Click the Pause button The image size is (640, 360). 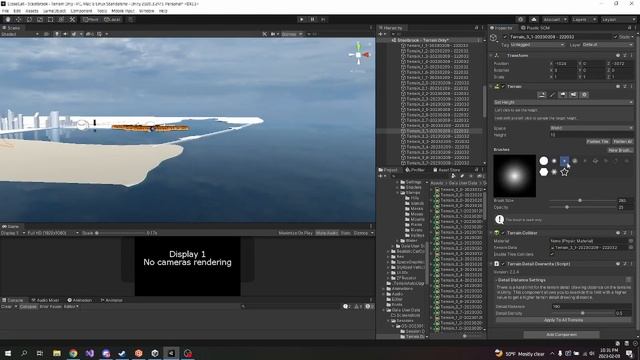tap(312, 19)
